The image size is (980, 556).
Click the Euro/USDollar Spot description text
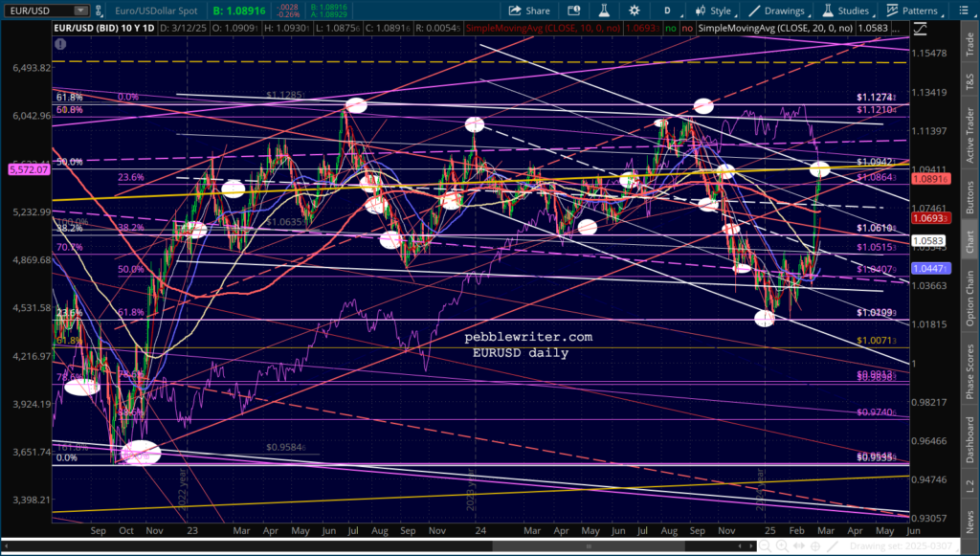[156, 11]
